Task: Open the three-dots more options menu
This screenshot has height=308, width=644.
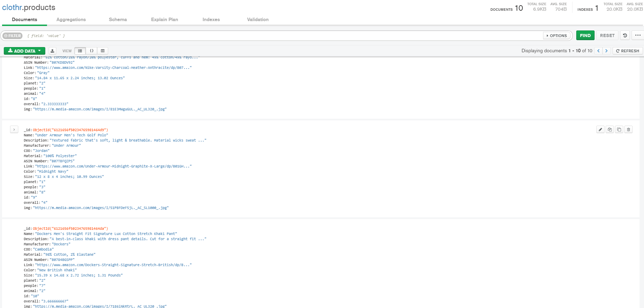Action: click(638, 35)
